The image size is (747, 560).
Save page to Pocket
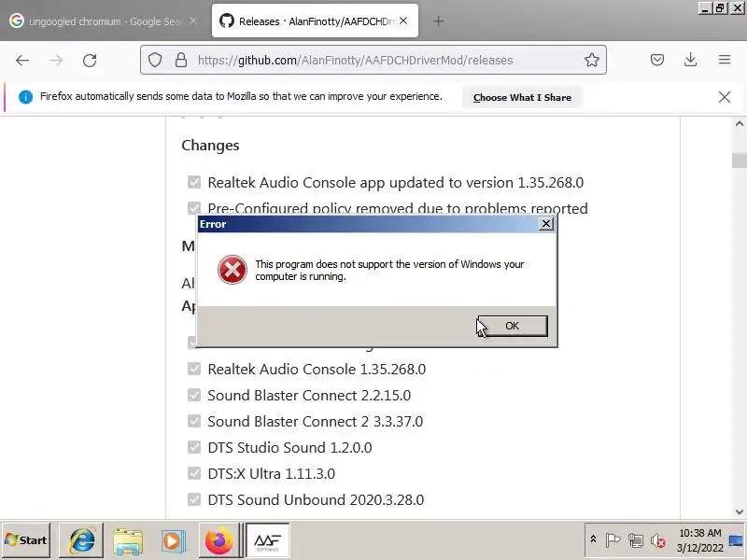[657, 60]
